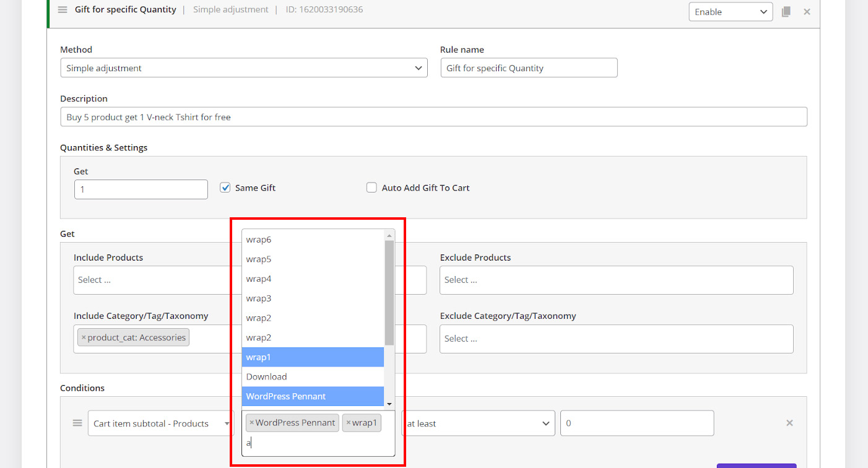Remove rule with header X icon
Viewport: 868px width, 468px height.
[x=807, y=12]
